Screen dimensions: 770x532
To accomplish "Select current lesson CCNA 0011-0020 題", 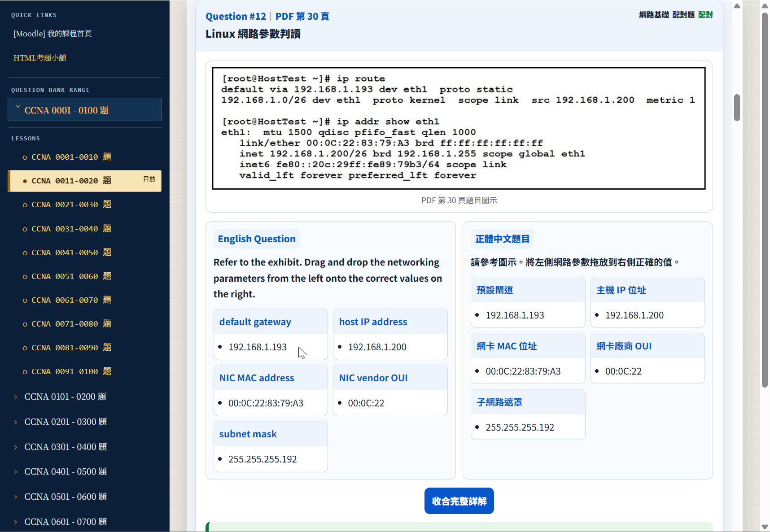I will [84, 181].
